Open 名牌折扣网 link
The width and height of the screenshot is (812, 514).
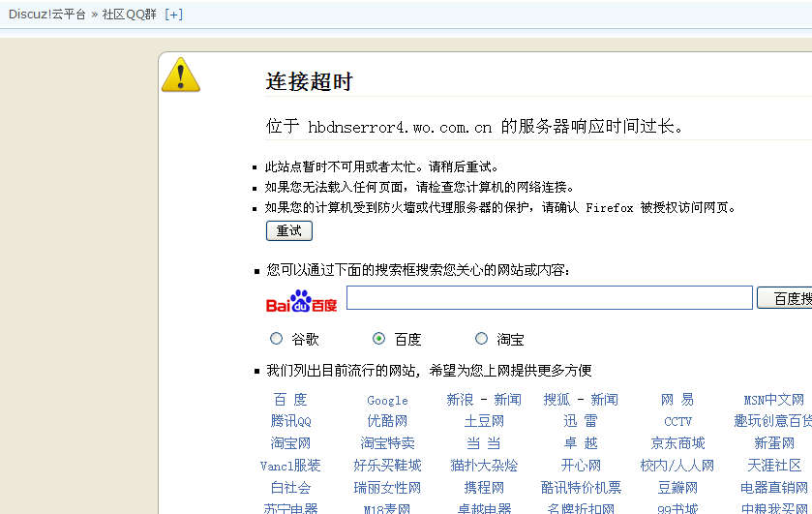pyautogui.click(x=581, y=509)
